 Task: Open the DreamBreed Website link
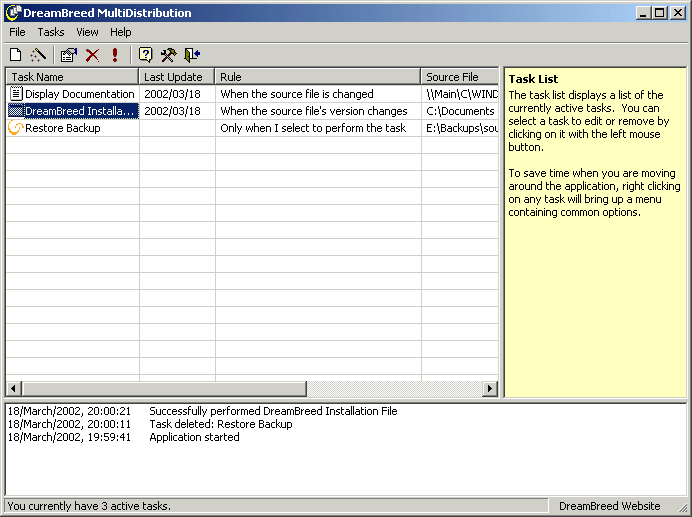click(609, 506)
